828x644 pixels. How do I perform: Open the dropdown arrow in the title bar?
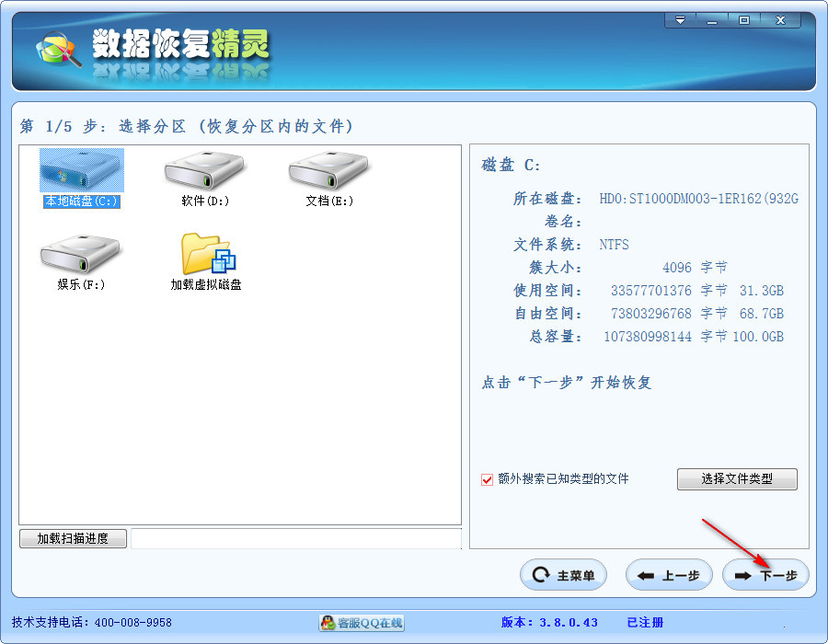[682, 18]
